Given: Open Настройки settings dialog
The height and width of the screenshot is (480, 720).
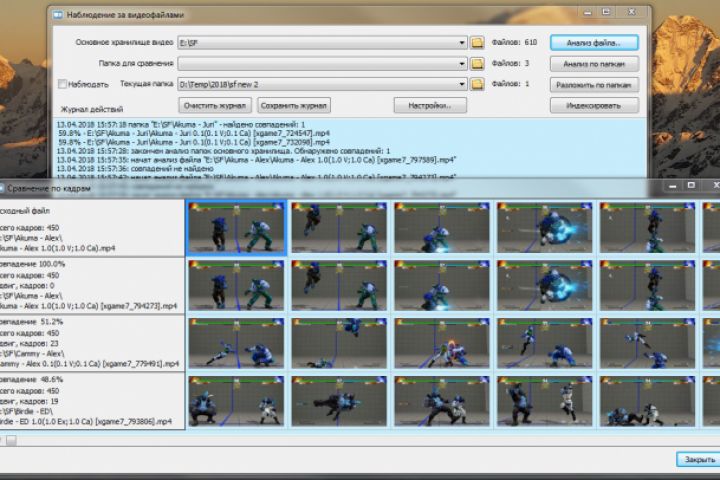Looking at the screenshot, I should click(x=430, y=106).
